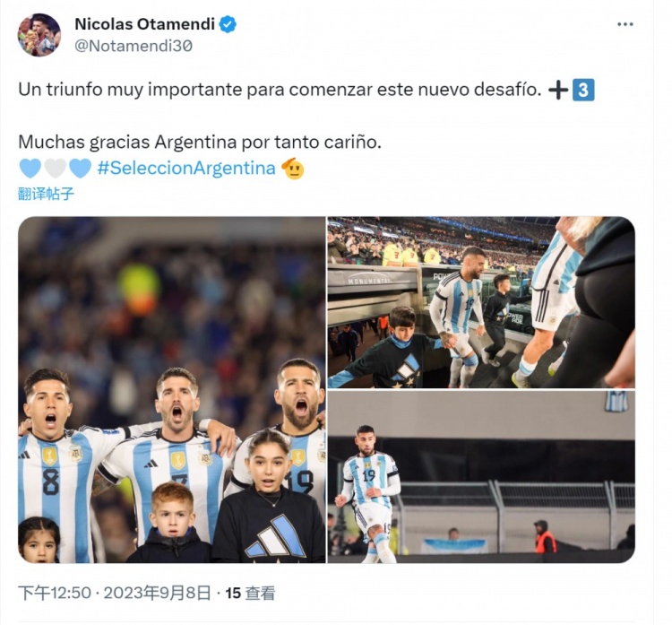The height and width of the screenshot is (625, 672).
Task: Open the @Notamendi30 handle
Action: coord(134,46)
